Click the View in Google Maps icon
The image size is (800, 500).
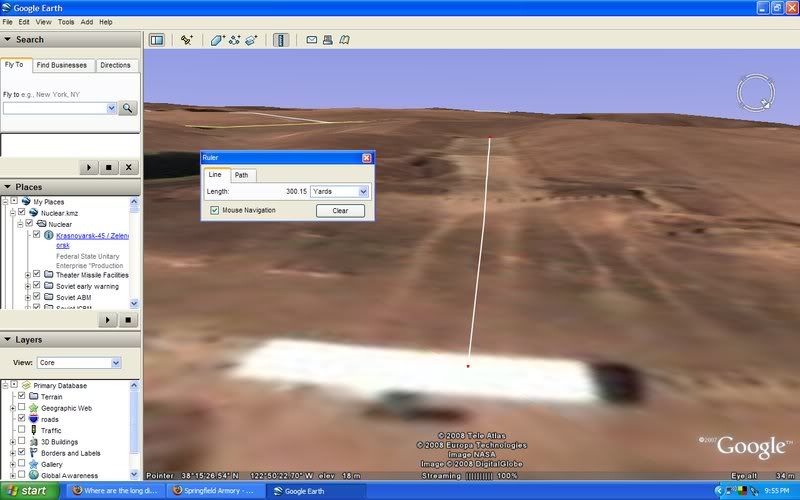point(344,40)
